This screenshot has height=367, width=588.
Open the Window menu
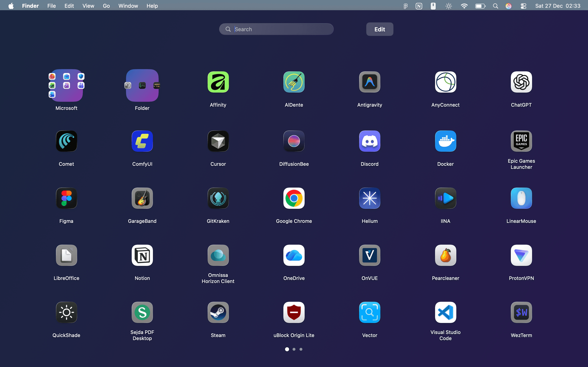click(x=128, y=6)
